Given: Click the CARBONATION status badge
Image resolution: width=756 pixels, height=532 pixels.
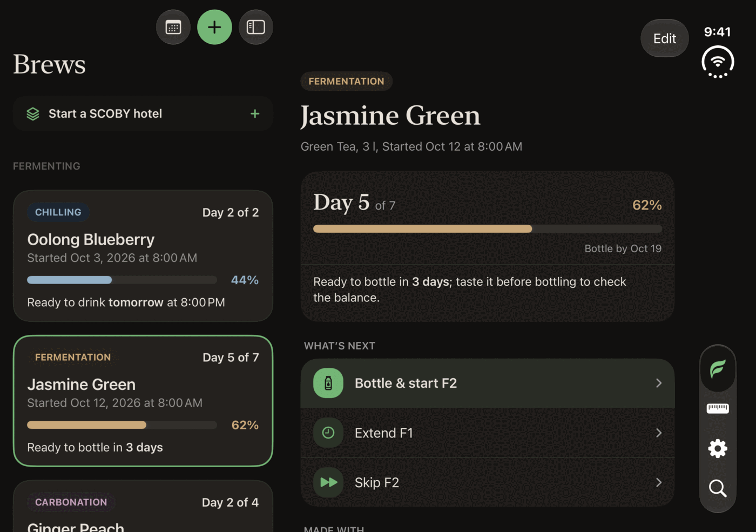Looking at the screenshot, I should (x=71, y=502).
